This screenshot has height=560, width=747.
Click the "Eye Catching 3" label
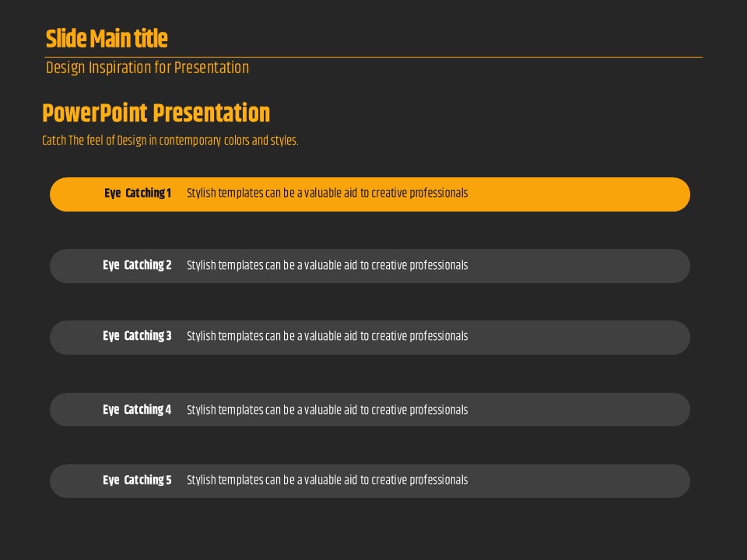pyautogui.click(x=137, y=336)
